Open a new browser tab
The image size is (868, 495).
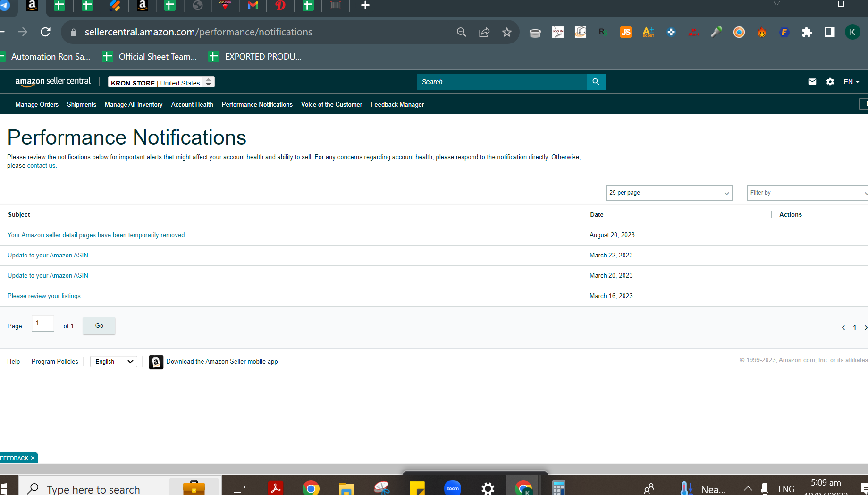point(365,6)
